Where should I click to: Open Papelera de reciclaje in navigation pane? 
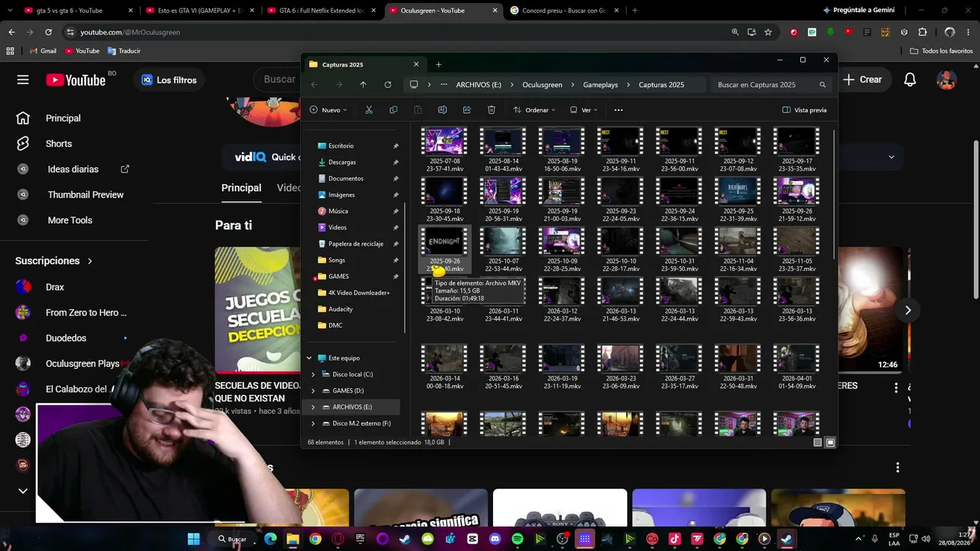[x=355, y=244]
